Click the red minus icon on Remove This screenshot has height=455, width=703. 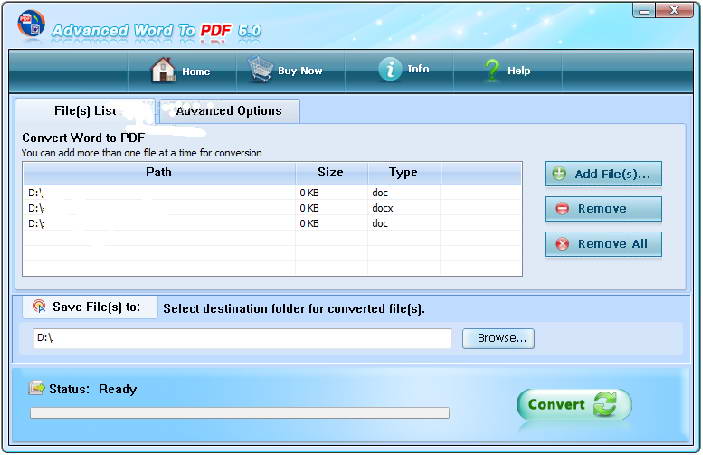[x=562, y=208]
